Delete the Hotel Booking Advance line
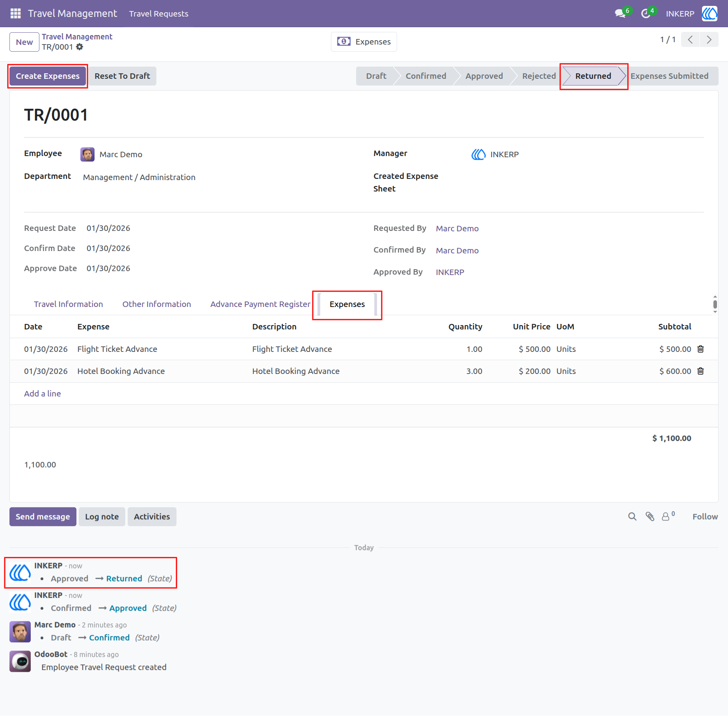This screenshot has width=728, height=716. [x=700, y=371]
